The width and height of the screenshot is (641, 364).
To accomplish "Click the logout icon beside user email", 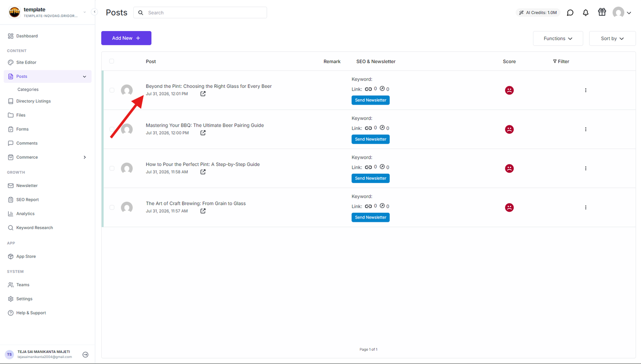I will pos(85,354).
